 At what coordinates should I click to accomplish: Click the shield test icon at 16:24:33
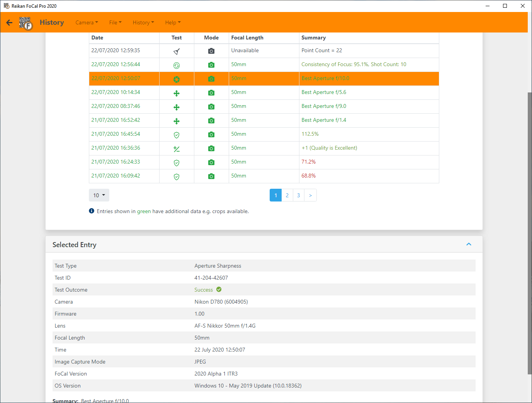coord(177,163)
